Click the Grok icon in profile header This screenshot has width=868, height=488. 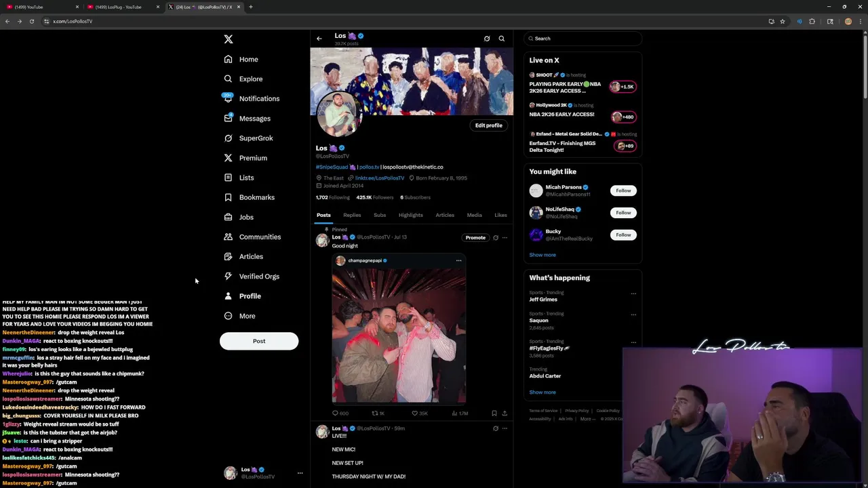487,39
